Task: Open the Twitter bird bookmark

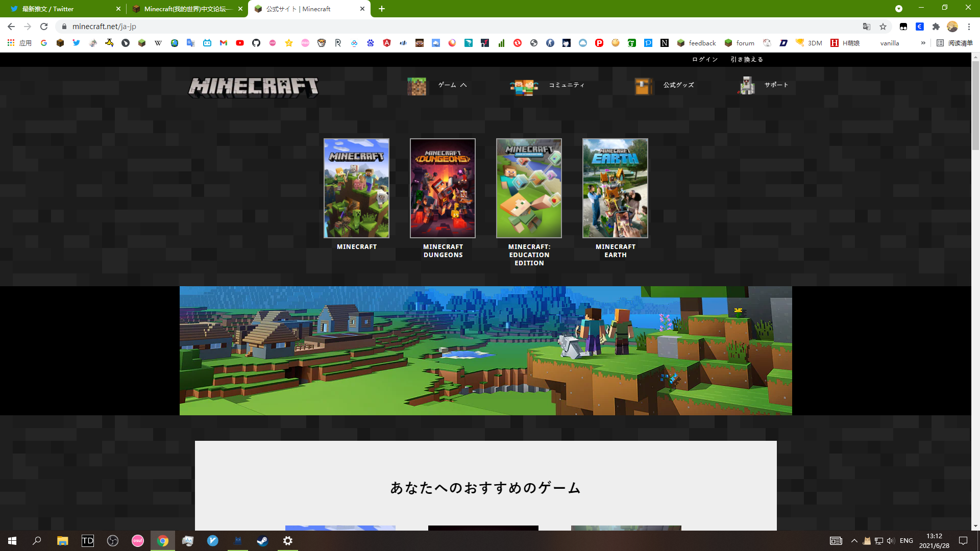Action: 77,43
